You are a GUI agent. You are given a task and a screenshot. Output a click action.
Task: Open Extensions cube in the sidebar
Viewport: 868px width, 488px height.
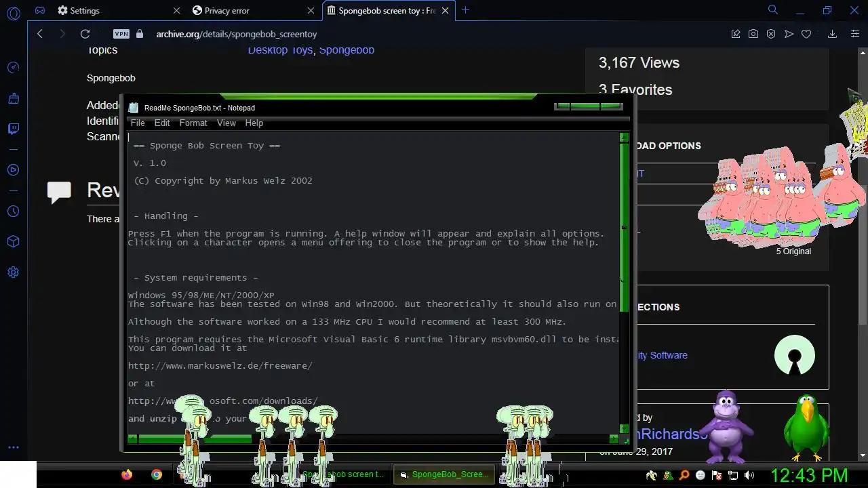[x=13, y=241]
